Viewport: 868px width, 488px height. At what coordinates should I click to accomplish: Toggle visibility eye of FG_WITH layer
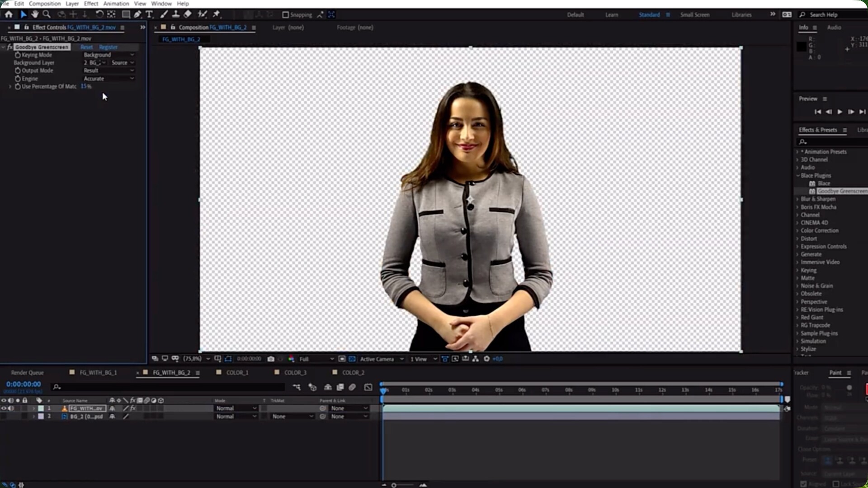4,408
